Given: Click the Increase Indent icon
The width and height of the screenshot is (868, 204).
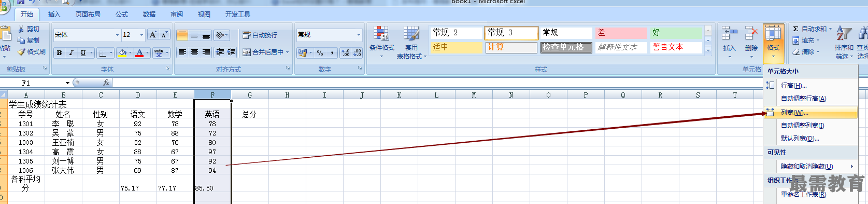Looking at the screenshot, I should (x=231, y=52).
